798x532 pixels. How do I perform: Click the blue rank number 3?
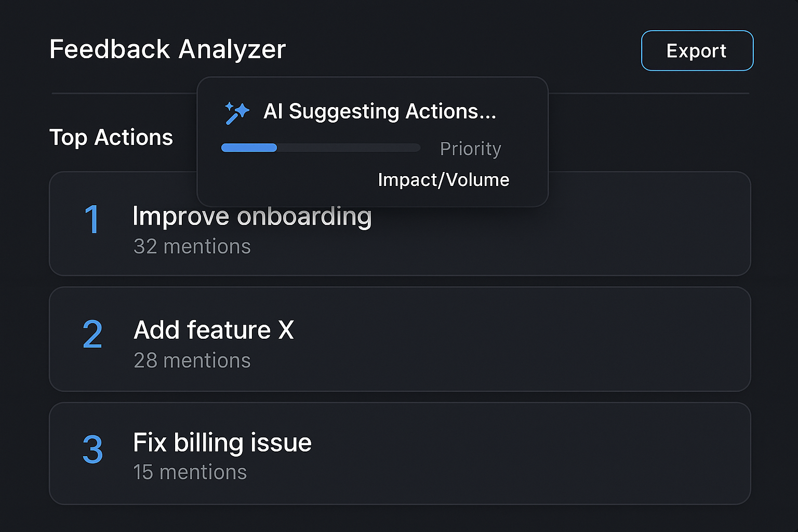pyautogui.click(x=92, y=449)
